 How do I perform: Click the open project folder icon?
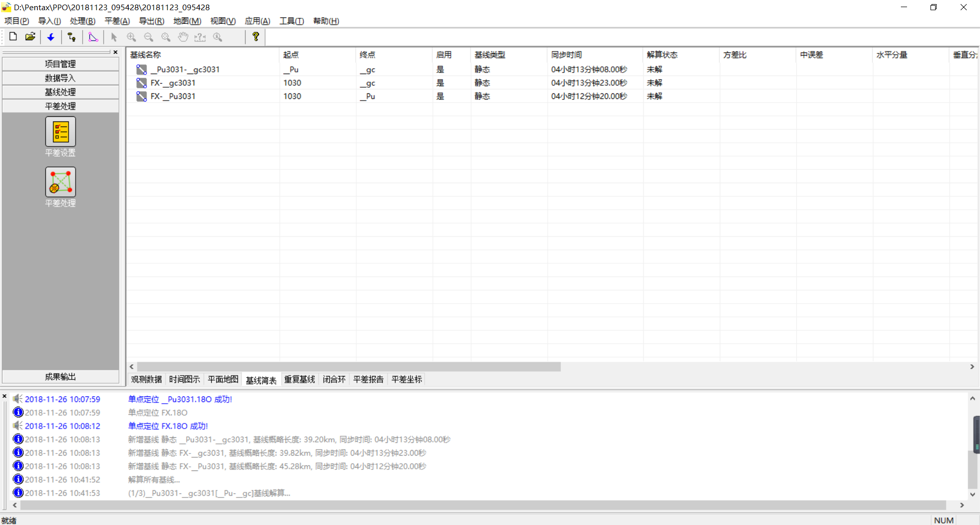[x=31, y=37]
